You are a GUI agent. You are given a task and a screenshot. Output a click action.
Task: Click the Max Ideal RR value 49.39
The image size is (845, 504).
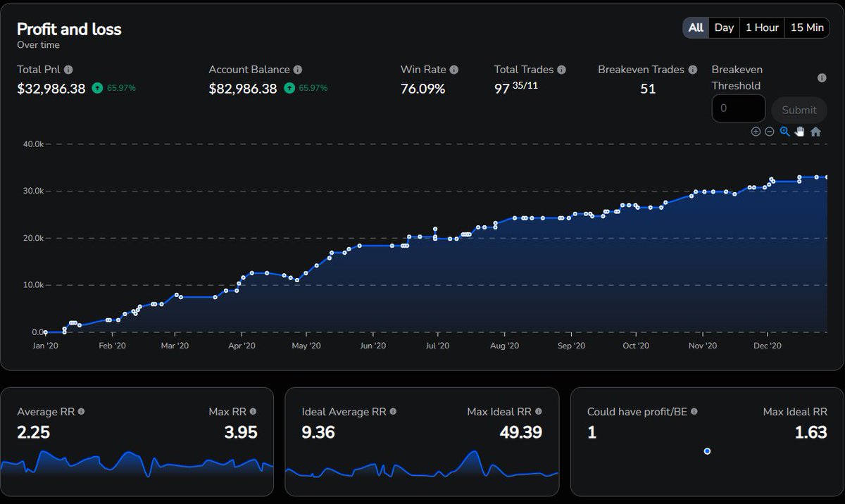(x=520, y=432)
